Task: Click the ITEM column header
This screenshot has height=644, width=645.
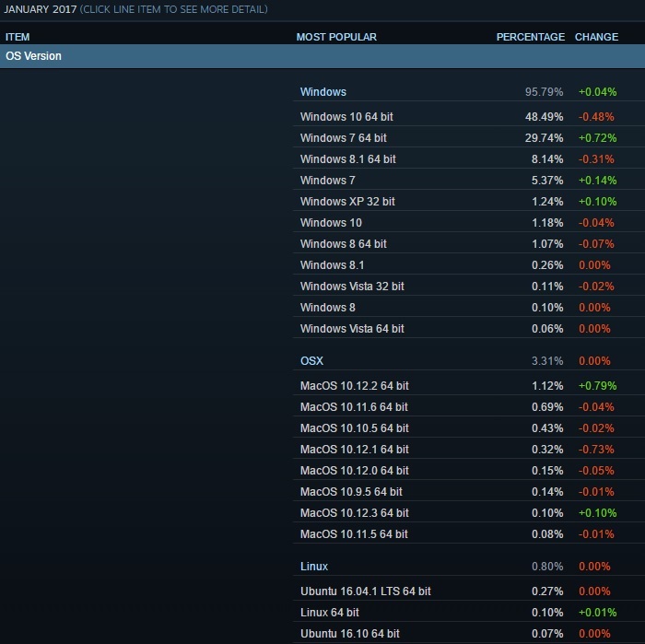Action: click(x=18, y=37)
